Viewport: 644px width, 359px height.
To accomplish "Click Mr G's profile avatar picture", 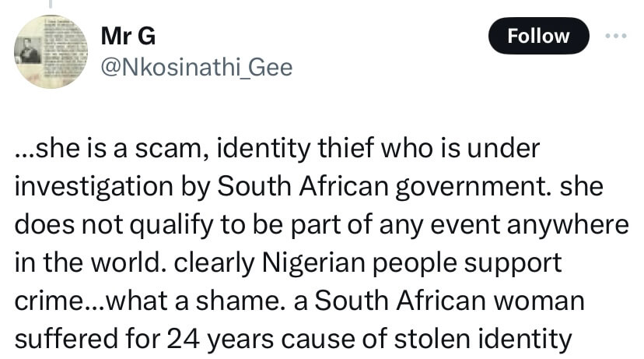I will click(51, 52).
